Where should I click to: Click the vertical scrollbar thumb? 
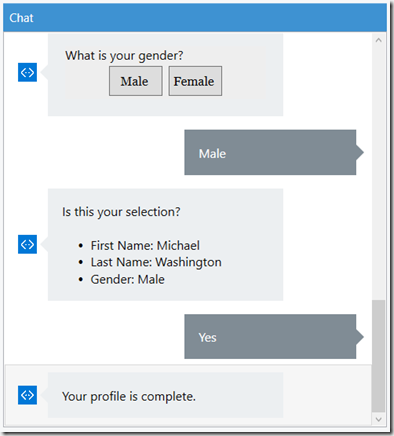tap(378, 356)
